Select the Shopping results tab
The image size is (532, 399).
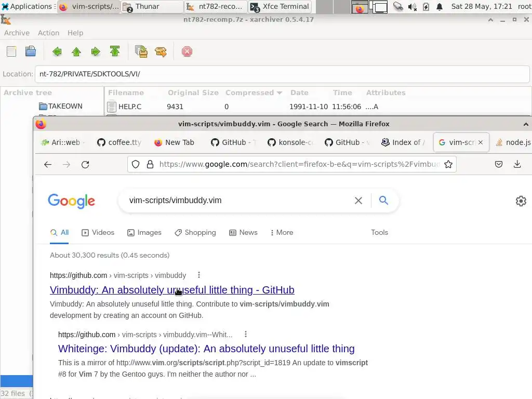tap(195, 233)
